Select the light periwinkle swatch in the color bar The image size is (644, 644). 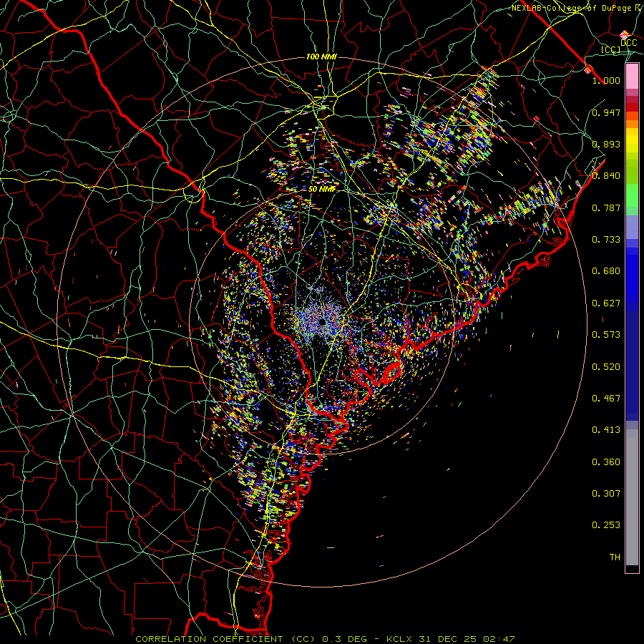(632, 227)
